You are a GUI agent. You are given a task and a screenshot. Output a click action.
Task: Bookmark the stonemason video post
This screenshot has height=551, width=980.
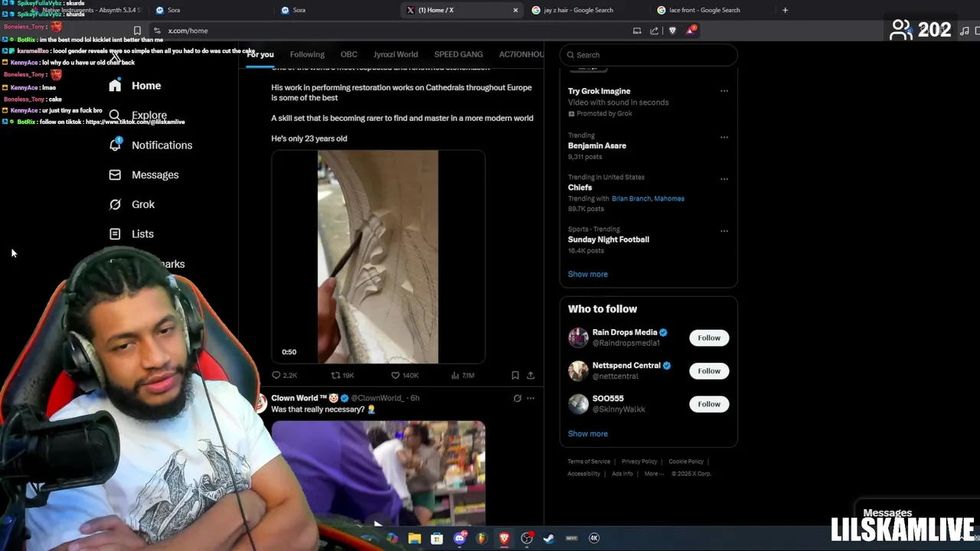point(515,375)
